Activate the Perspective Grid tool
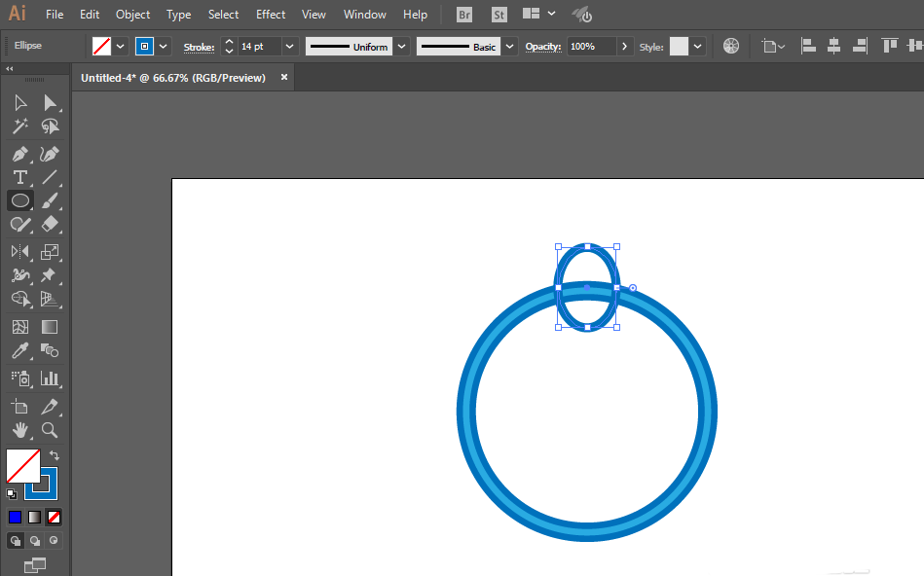 click(50, 300)
